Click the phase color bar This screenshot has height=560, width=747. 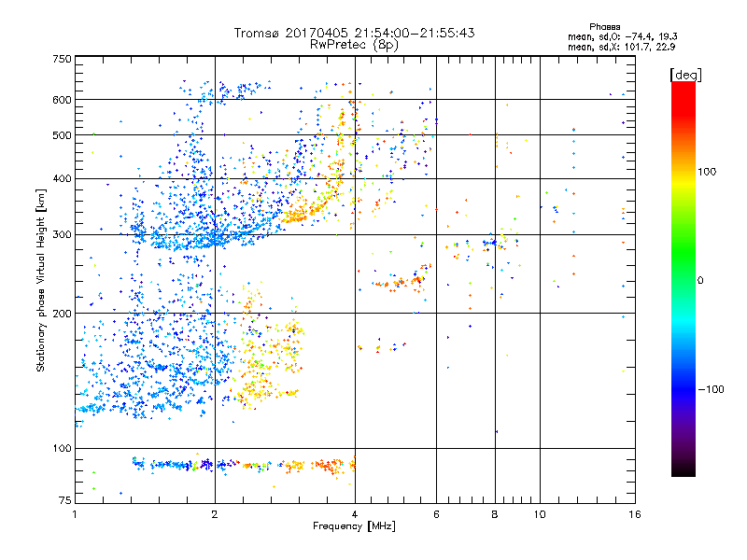[x=684, y=279]
